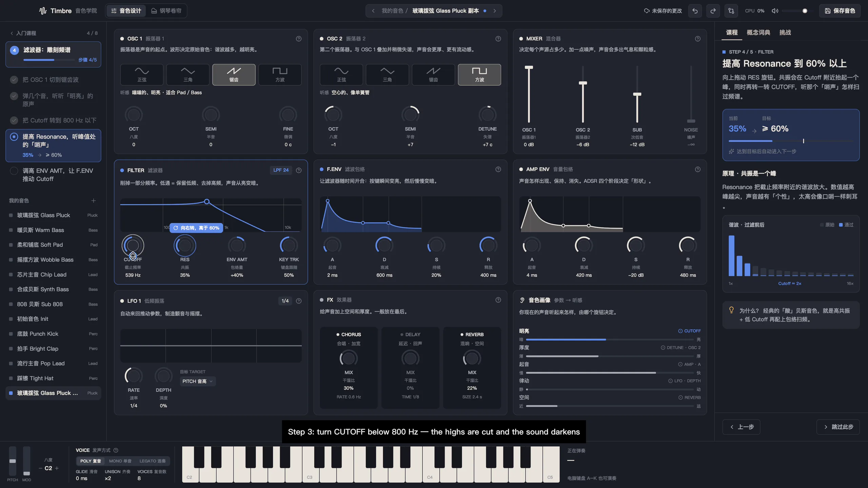Click the undo arrow icon in top bar

point(695,11)
